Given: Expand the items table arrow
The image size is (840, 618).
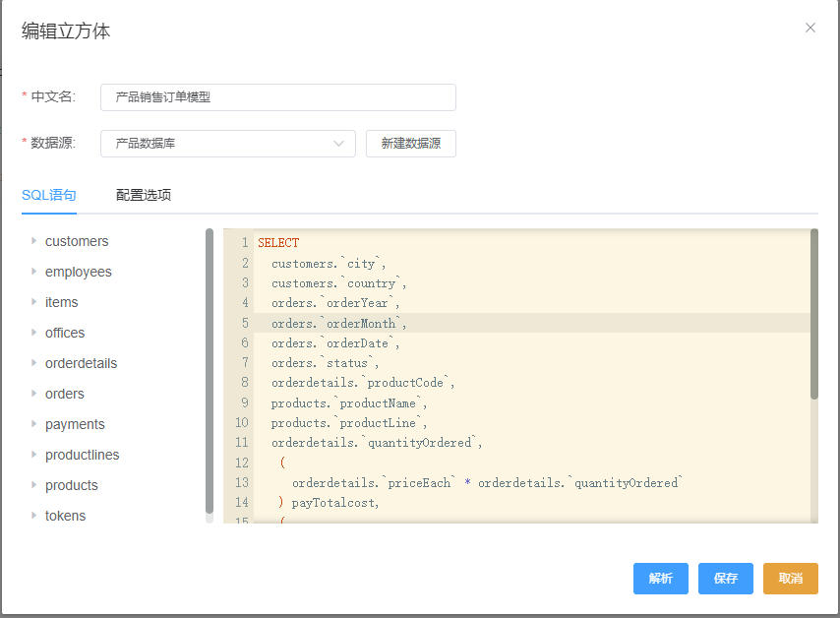Looking at the screenshot, I should pos(33,302).
